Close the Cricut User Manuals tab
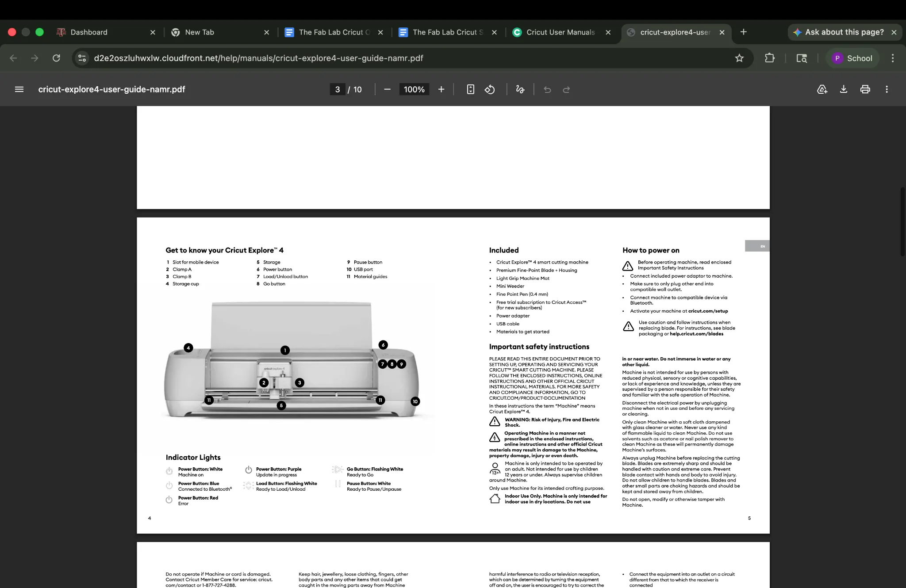The height and width of the screenshot is (588, 906). pyautogui.click(x=608, y=32)
